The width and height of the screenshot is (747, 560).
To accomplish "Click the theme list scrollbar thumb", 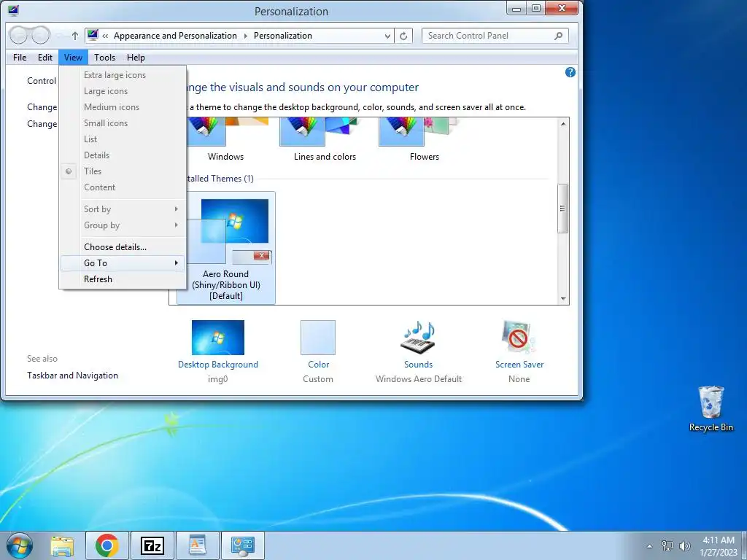I will coord(563,208).
